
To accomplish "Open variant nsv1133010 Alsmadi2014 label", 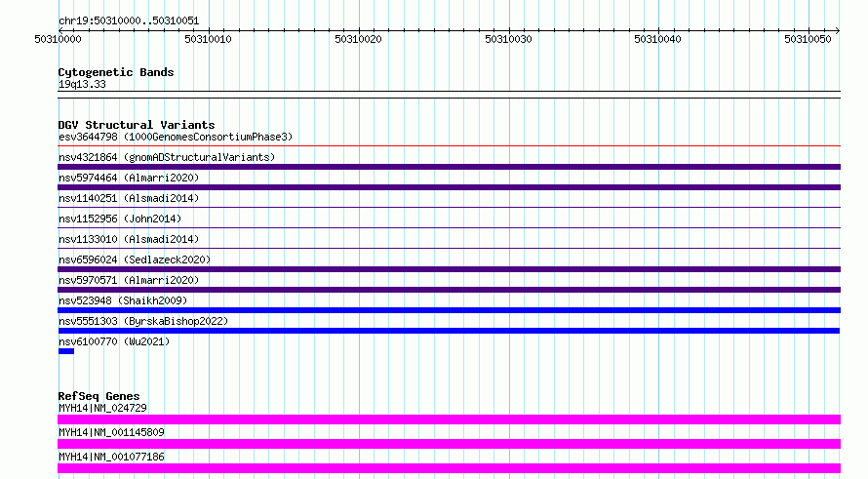I will pyautogui.click(x=129, y=239).
